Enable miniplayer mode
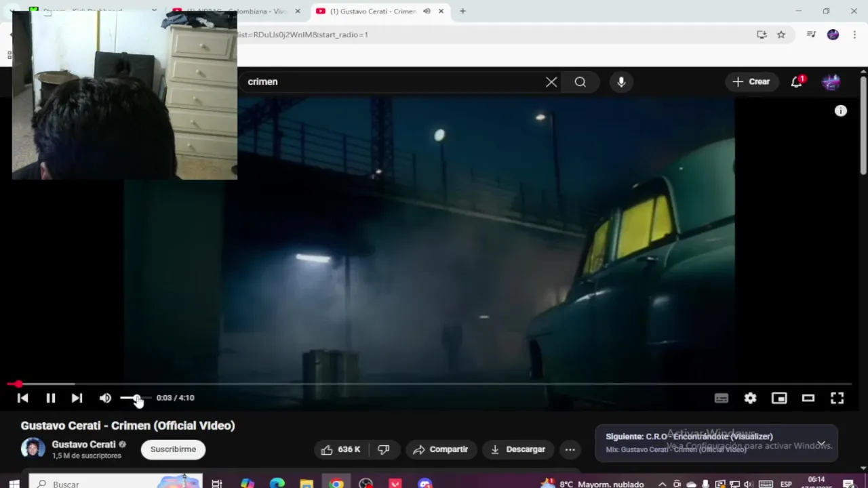Viewport: 868px width, 488px height. click(x=779, y=399)
